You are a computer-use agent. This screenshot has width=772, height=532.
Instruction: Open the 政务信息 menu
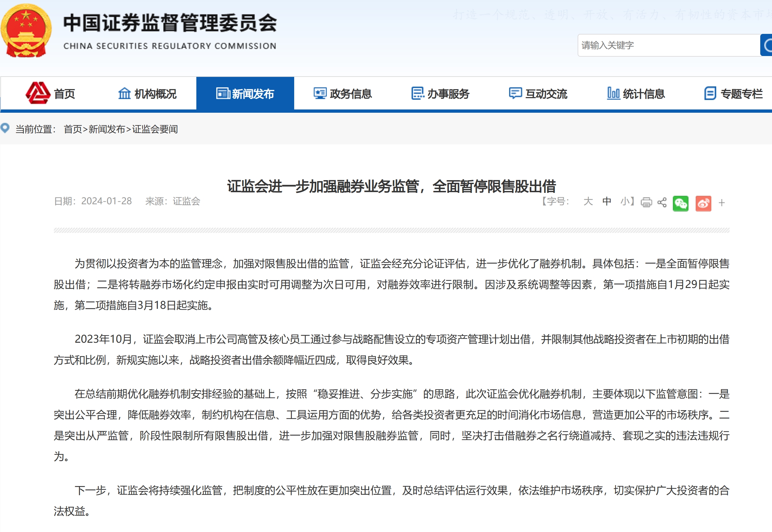pos(343,94)
